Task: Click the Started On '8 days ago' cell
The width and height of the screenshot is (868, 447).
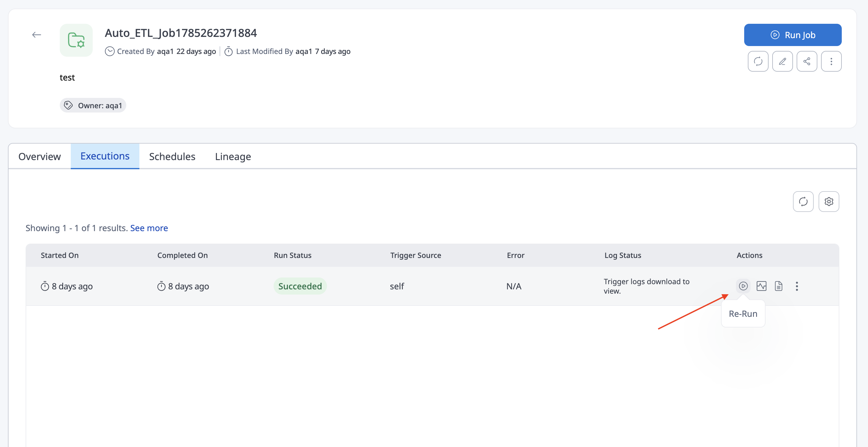Action: (x=67, y=286)
